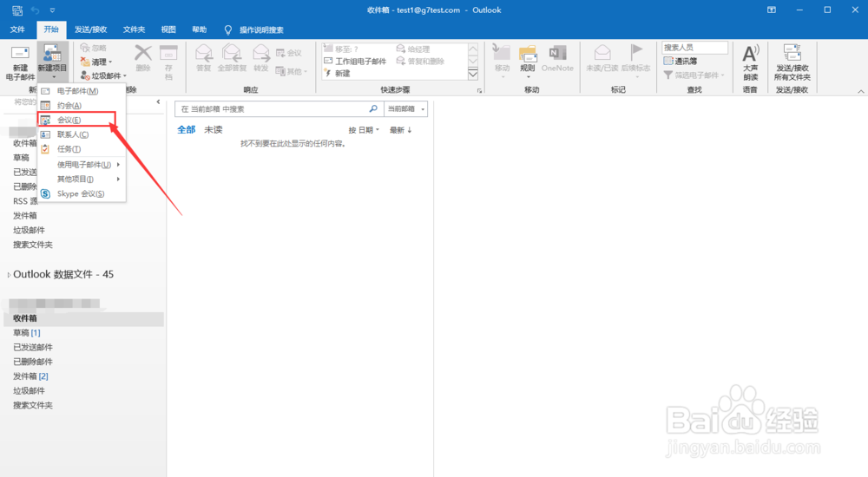Open the New Items (新建项目) dropdown
The width and height of the screenshot is (868, 477).
point(53,62)
